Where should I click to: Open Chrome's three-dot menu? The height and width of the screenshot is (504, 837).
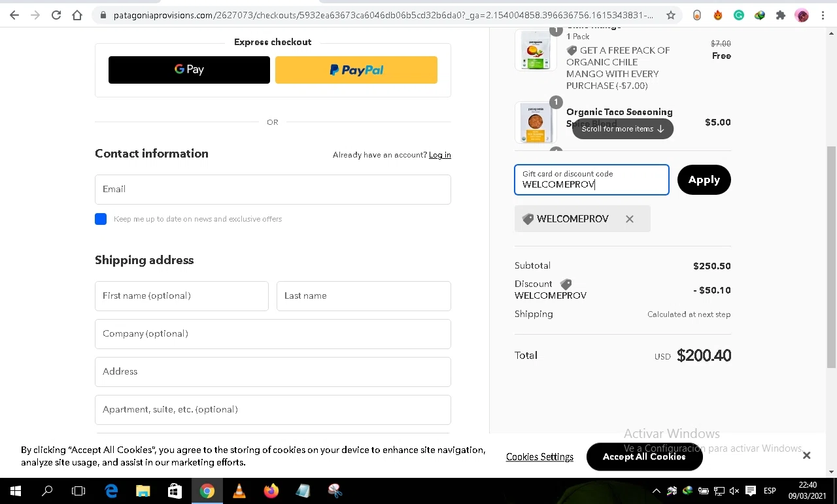823,15
